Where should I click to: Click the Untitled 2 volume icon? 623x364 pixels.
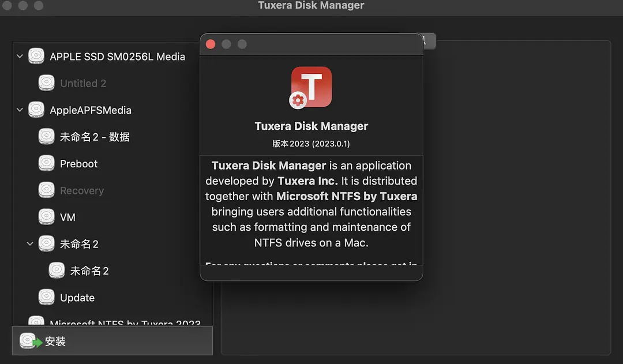(47, 83)
